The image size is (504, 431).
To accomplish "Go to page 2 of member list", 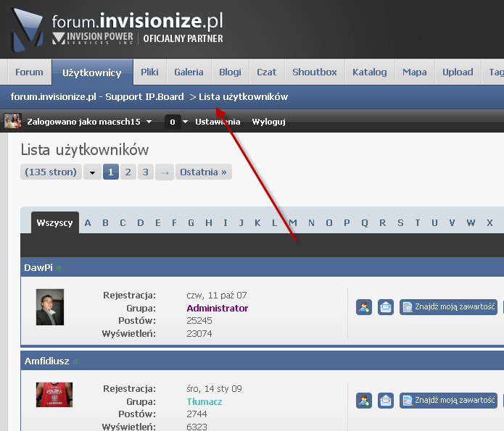I will click(x=128, y=172).
